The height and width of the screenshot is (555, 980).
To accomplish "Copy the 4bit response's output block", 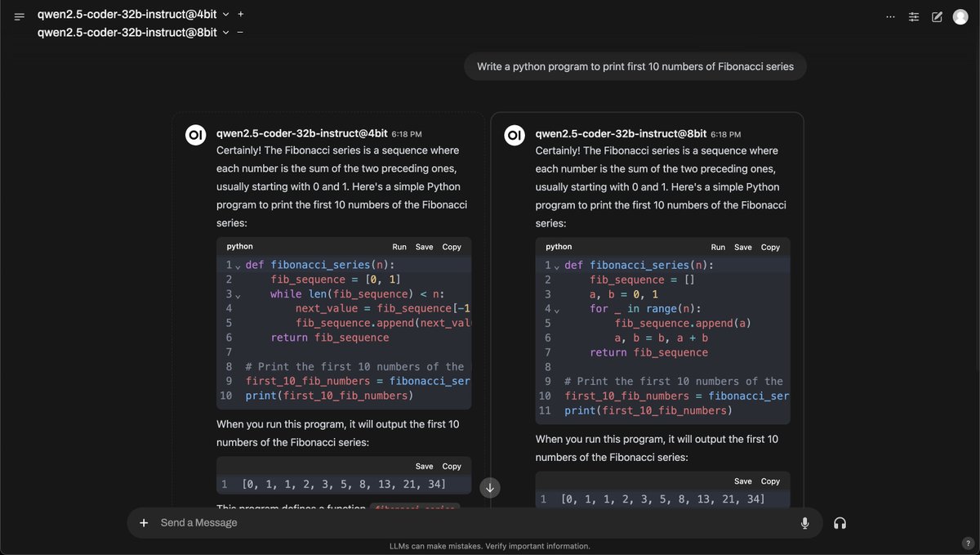I will pyautogui.click(x=452, y=466).
